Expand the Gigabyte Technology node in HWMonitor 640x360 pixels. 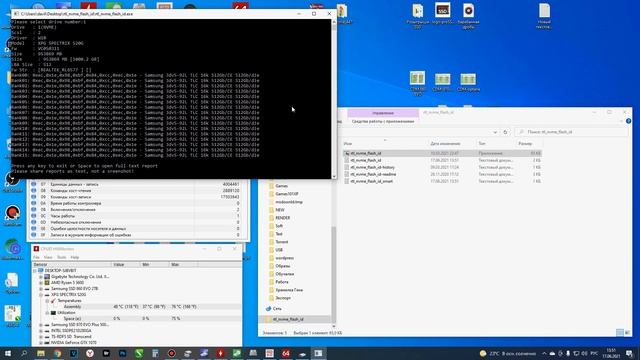click(41, 277)
